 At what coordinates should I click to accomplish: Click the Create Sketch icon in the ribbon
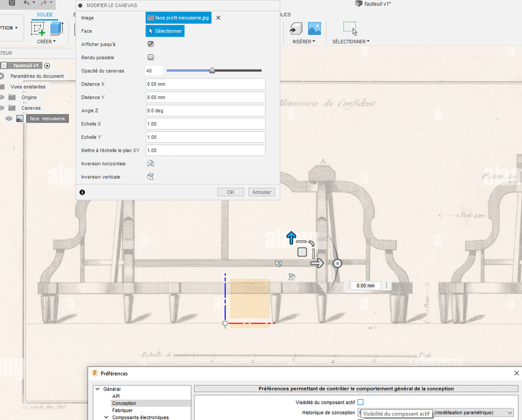tap(38, 28)
